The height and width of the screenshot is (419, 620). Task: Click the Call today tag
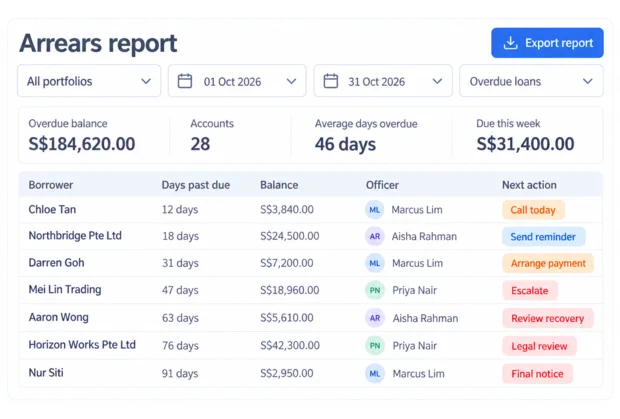coord(533,210)
